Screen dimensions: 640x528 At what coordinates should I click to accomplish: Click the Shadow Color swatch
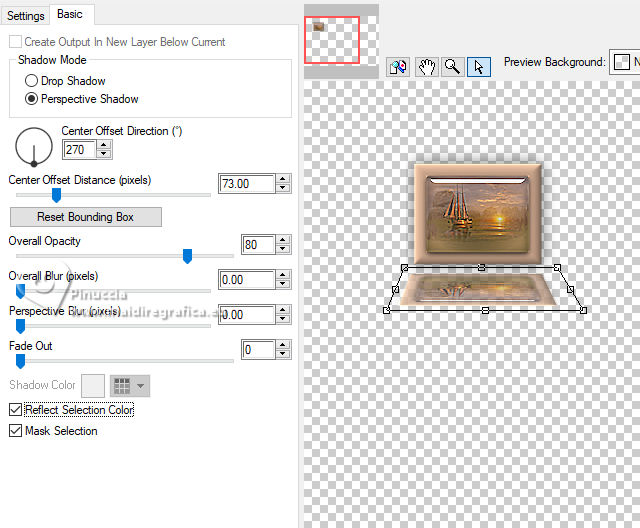pyautogui.click(x=93, y=386)
